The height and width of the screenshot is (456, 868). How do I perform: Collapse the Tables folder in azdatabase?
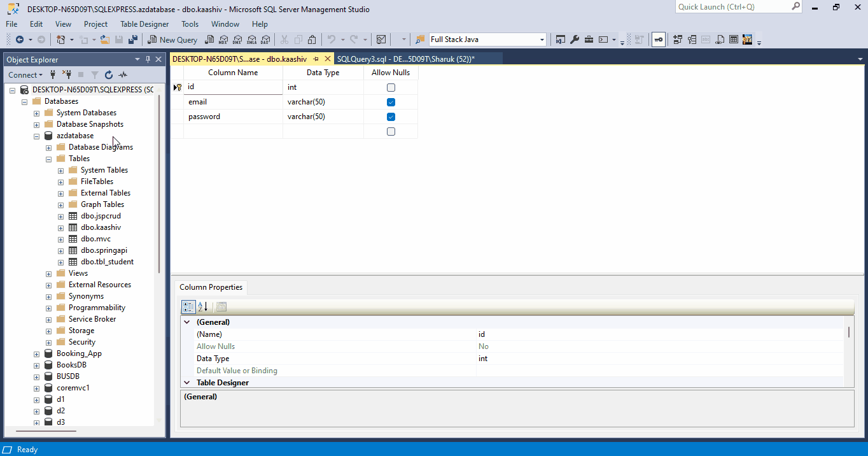click(48, 159)
